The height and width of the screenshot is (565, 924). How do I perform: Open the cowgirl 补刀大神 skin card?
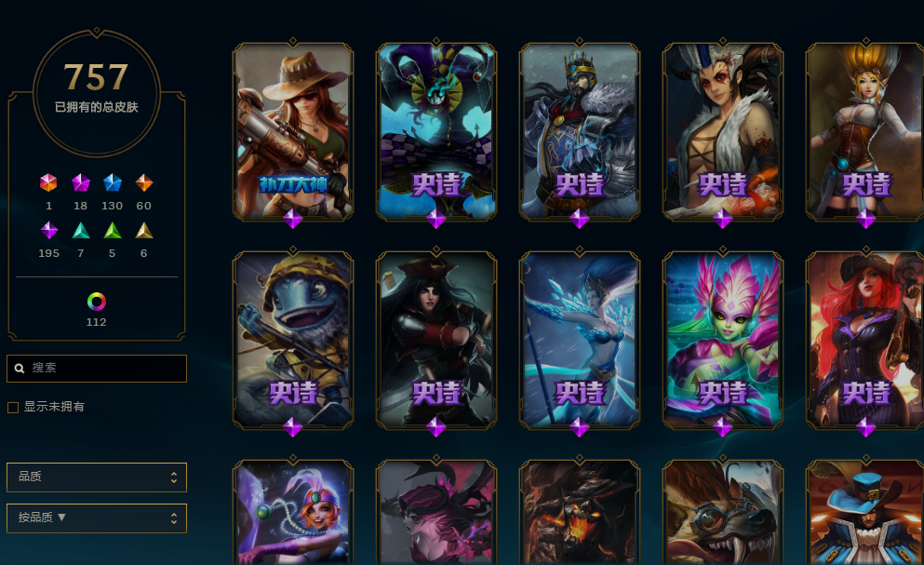(293, 132)
